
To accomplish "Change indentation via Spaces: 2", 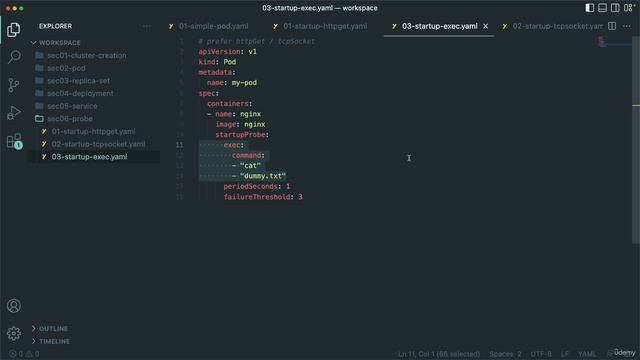I will click(x=505, y=354).
